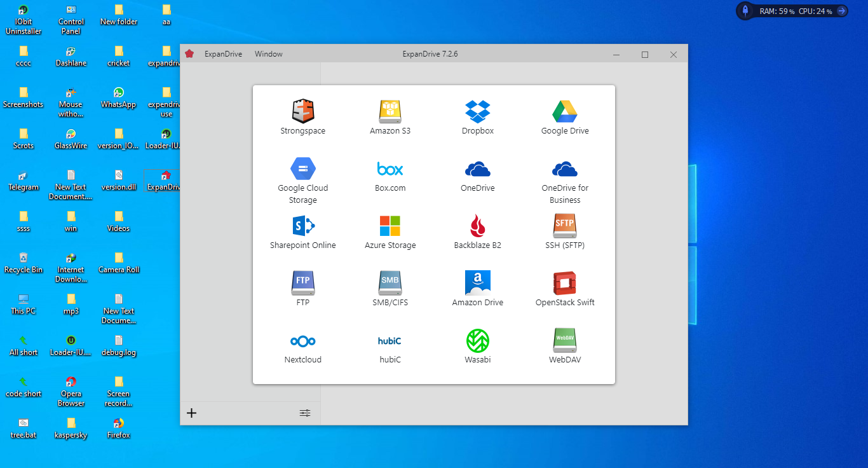Select the tree.bat file icon
The width and height of the screenshot is (868, 468).
tap(24, 428)
